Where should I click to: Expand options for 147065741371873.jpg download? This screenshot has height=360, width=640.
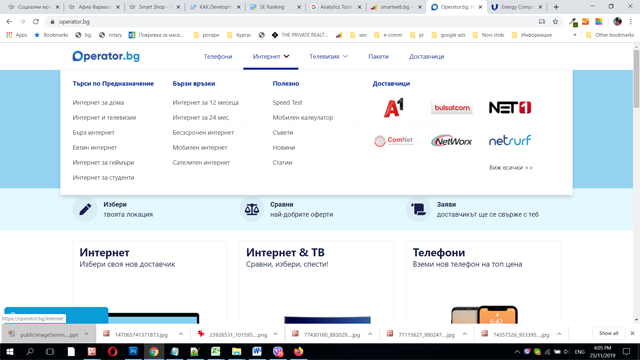point(181,334)
